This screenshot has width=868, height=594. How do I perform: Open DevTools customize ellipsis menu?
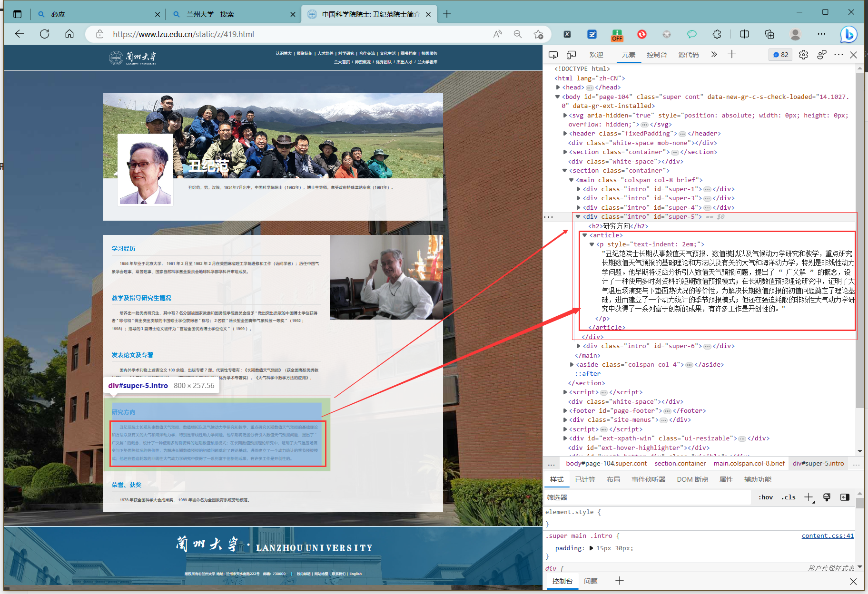(x=838, y=55)
